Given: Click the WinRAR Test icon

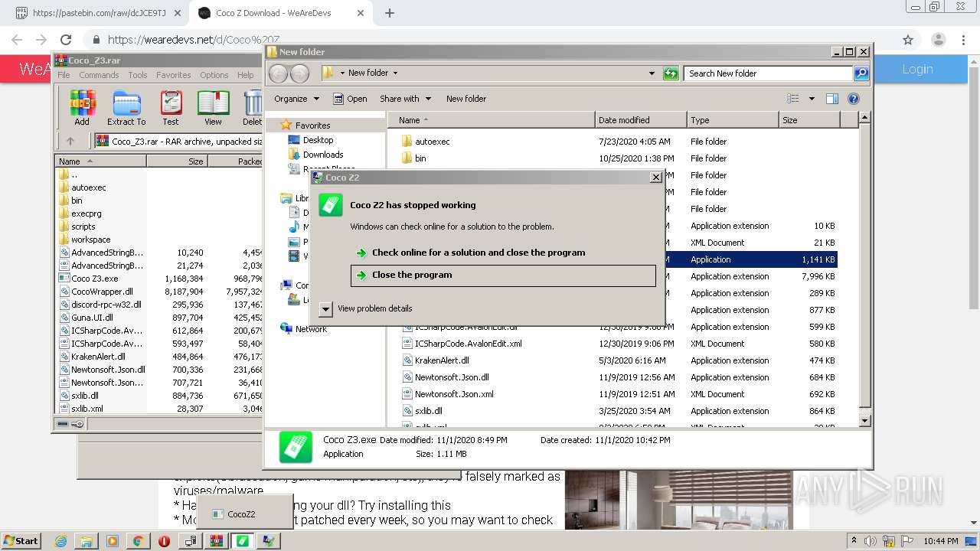Looking at the screenshot, I should point(171,108).
